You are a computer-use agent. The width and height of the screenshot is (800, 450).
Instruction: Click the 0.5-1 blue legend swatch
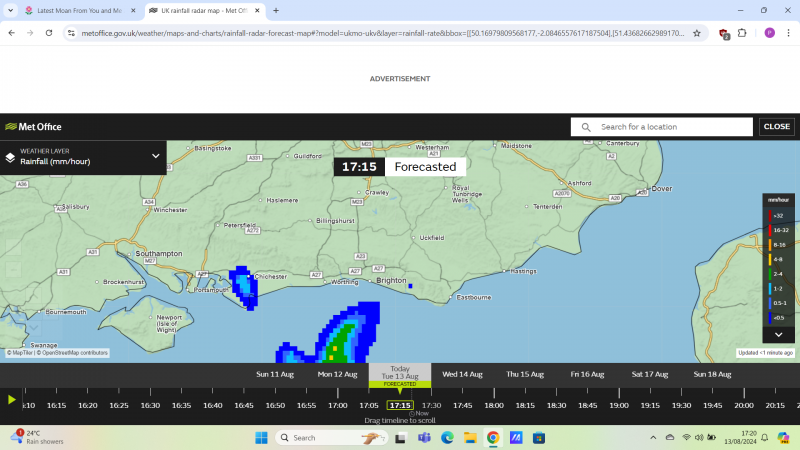(770, 303)
